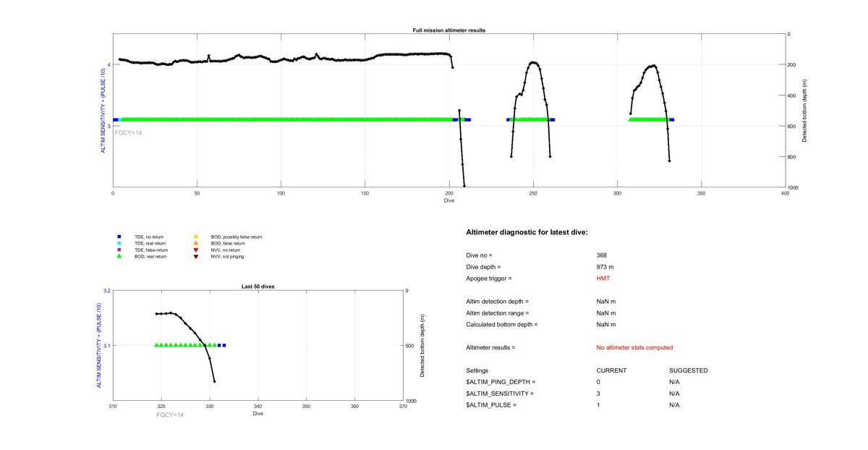This screenshot has height=450, width=868.
Task: Select the 'NVV, no return' legend label
Action: point(226,250)
